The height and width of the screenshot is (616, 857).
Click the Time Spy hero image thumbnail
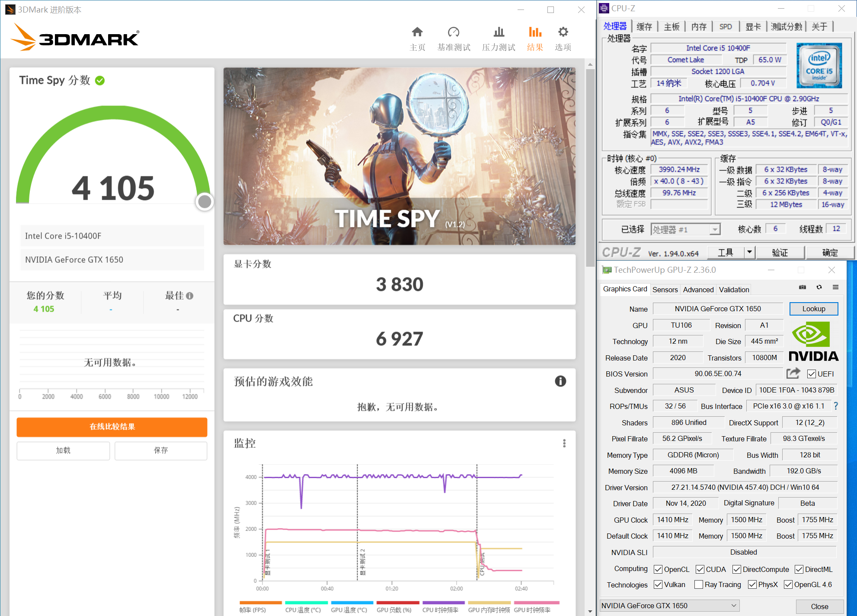coord(400,156)
